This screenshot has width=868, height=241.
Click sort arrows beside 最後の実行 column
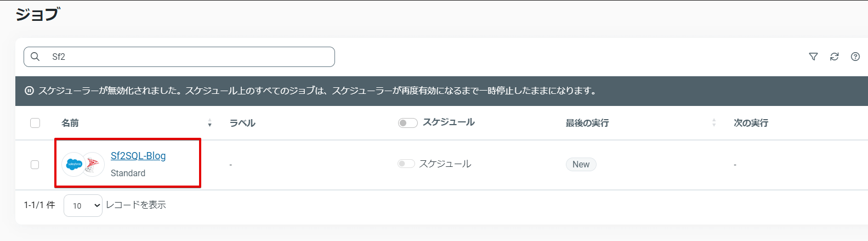714,123
